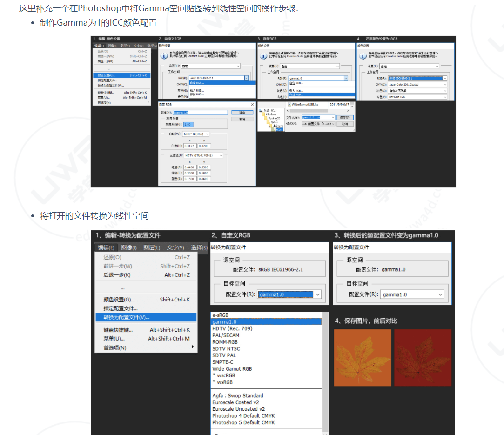Open 图层(L) menu in large menu bar
The width and height of the screenshot is (504, 435).
[x=152, y=248]
